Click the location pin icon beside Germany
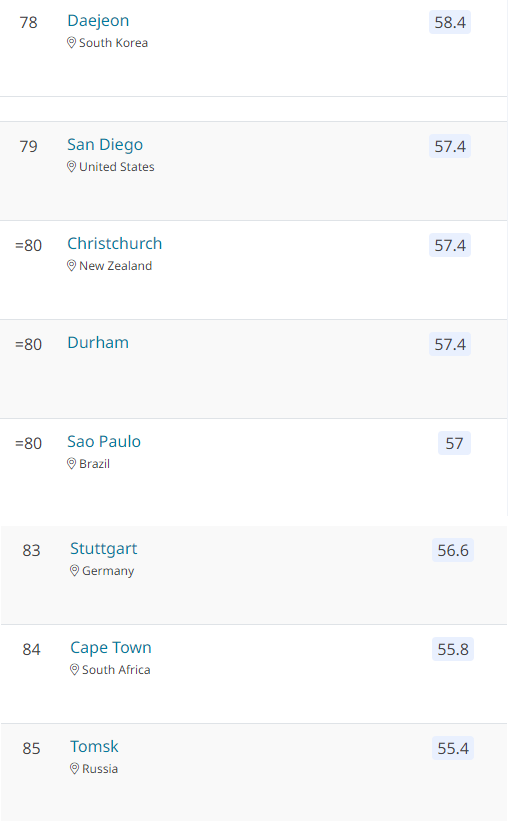Image resolution: width=510 pixels, height=821 pixels. [75, 571]
